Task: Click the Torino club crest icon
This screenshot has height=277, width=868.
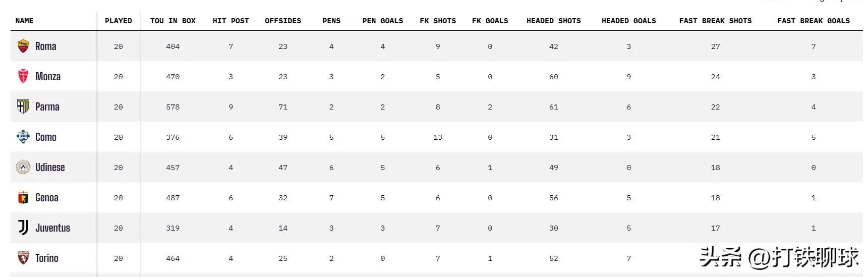Action: [x=23, y=258]
